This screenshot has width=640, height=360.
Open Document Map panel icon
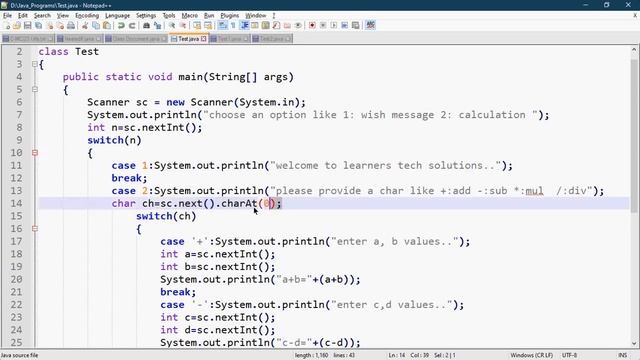coord(266,25)
